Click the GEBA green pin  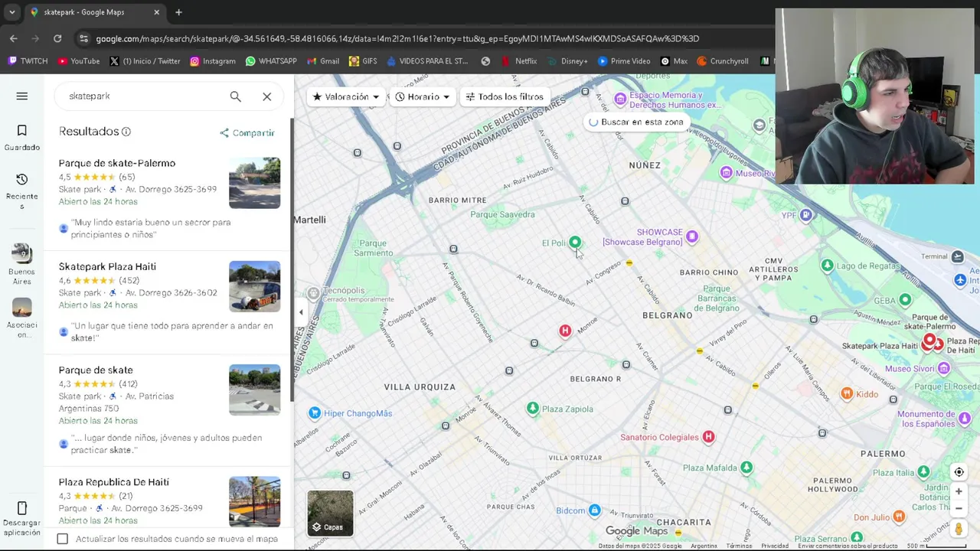(906, 300)
